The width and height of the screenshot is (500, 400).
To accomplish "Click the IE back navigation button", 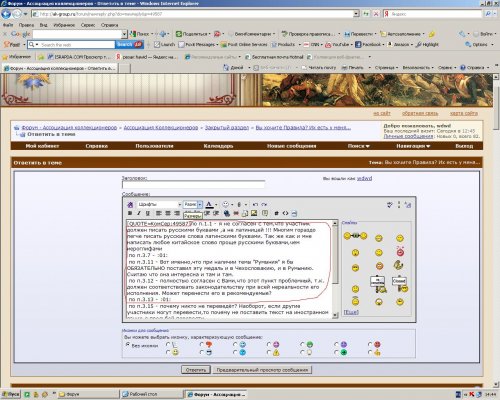I will [6, 14].
